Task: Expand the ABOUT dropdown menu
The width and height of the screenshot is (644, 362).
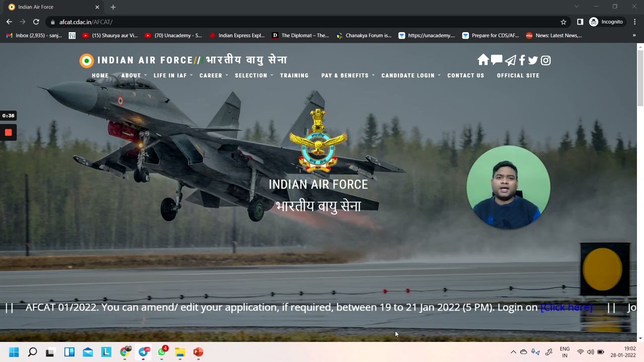Action: click(134, 75)
